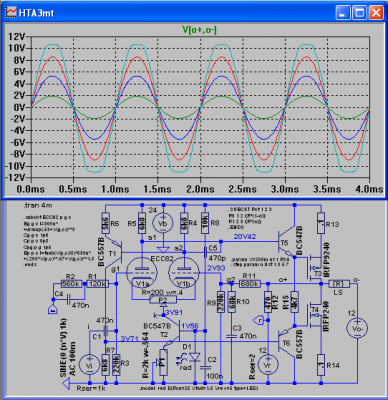Click the Rser=1k text label
Screen dimensions: 388x400
(90, 388)
